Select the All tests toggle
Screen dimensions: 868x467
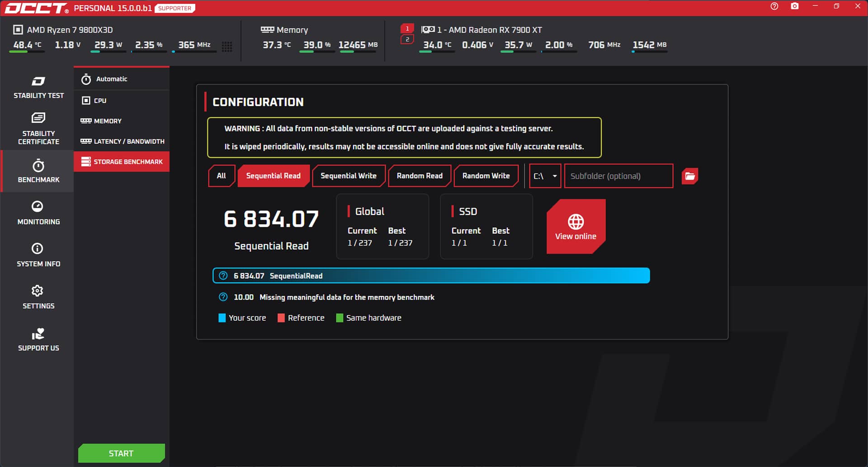tap(221, 176)
